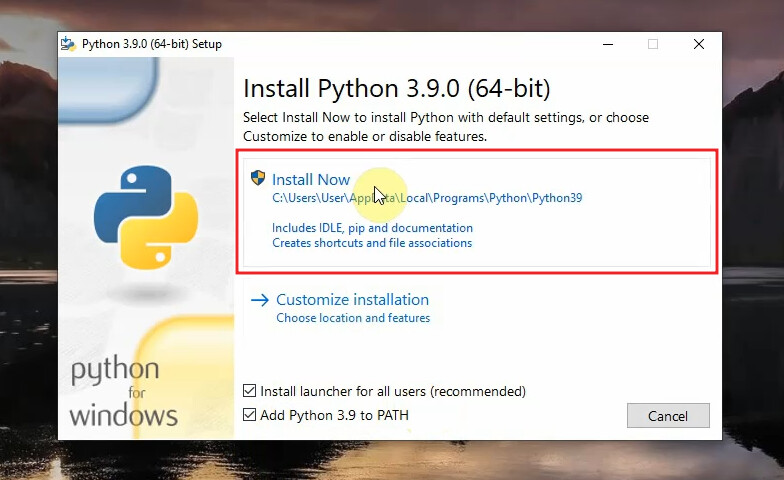Click the shield icon beside Install Now

coord(258,179)
